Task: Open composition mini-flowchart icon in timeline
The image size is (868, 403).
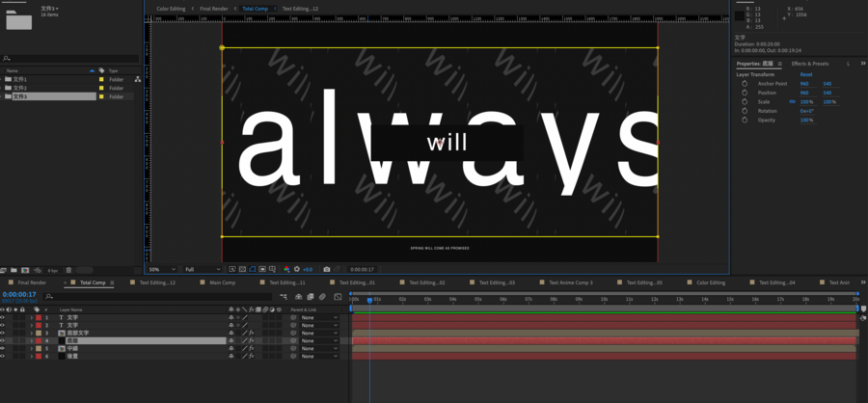Action: click(284, 297)
